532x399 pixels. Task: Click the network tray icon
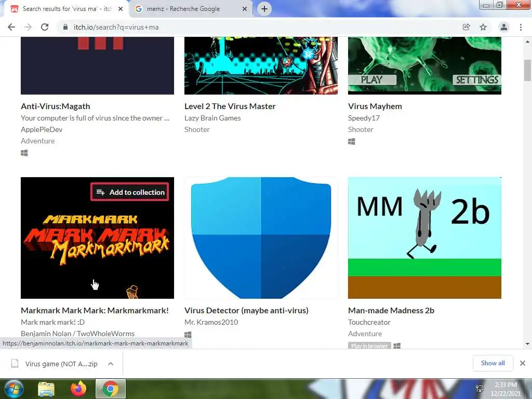[480, 389]
